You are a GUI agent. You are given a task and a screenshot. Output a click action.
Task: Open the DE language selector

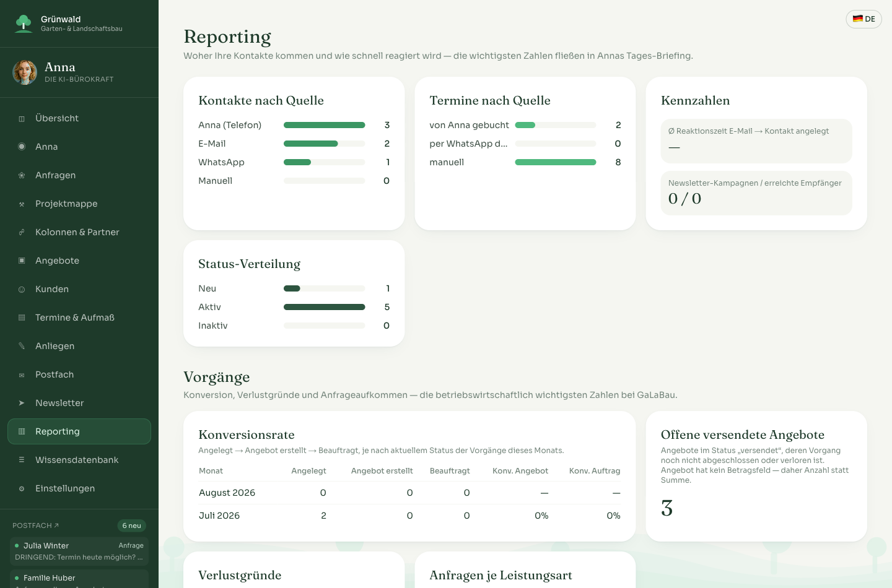point(864,19)
